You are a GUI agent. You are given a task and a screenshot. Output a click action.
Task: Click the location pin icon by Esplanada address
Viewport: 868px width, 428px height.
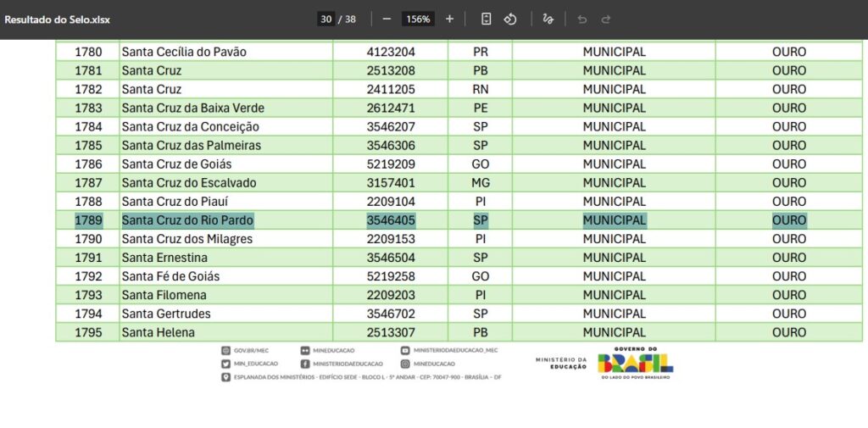tap(225, 377)
